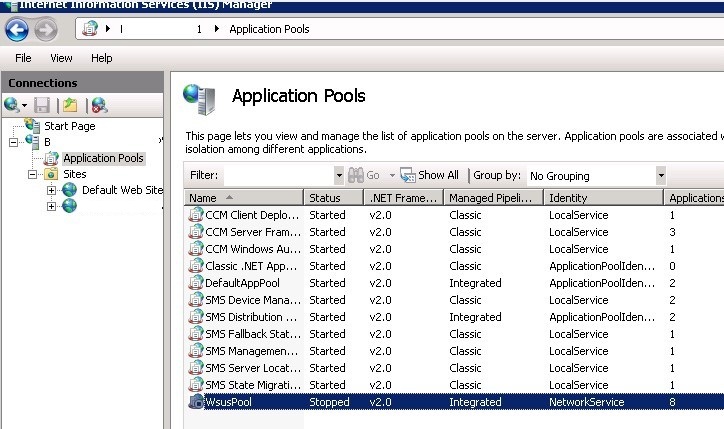The width and height of the screenshot is (724, 429).
Task: Select SMS State Migrati... pool row
Action: coord(454,385)
